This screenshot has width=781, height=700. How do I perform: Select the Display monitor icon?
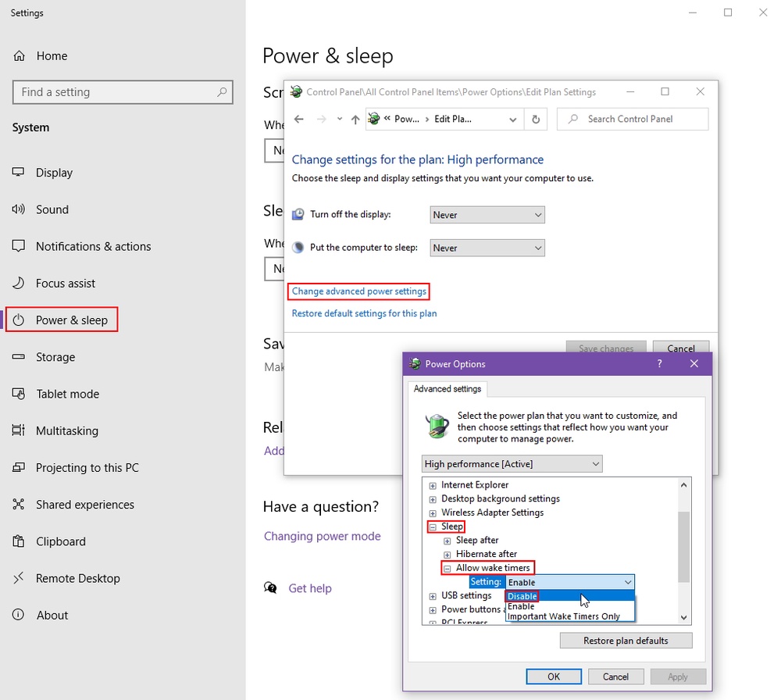point(19,173)
